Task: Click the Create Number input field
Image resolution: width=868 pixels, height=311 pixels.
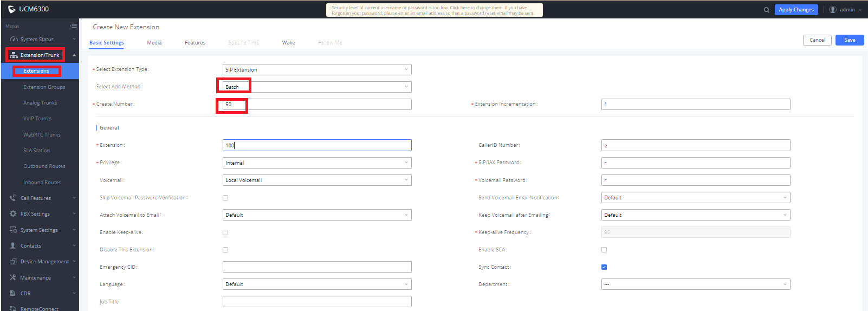Action: pyautogui.click(x=317, y=104)
